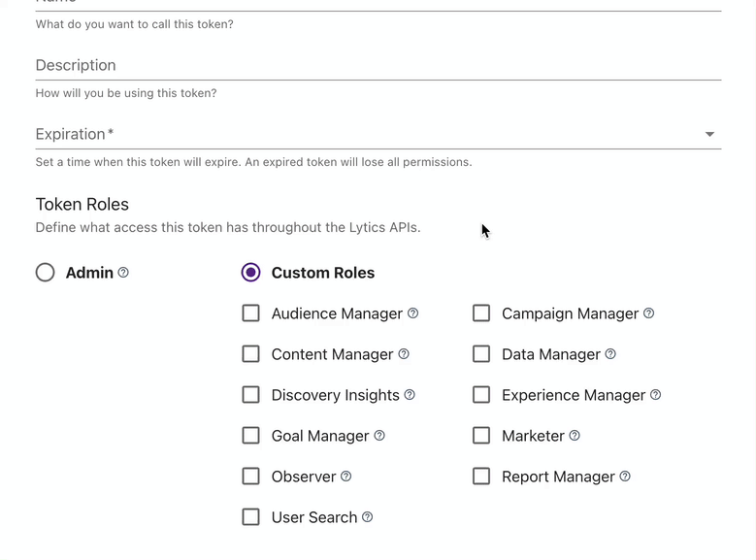
Task: Show help for User Search role
Action: coord(368,517)
